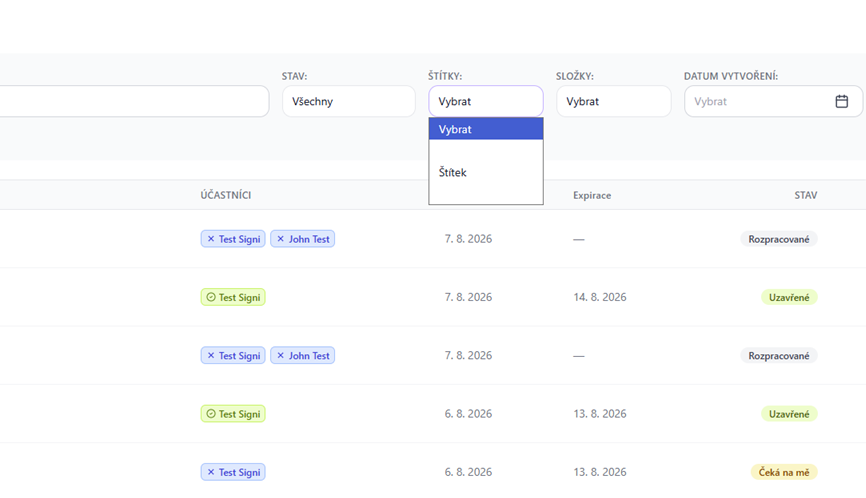Collapse the Štítky dropdown field

click(x=485, y=101)
